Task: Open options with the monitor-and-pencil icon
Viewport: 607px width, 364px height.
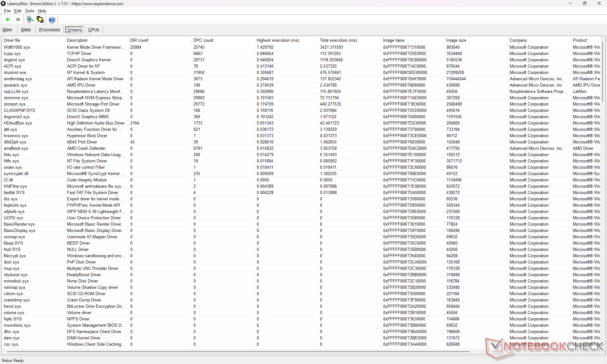Action: pyautogui.click(x=30, y=20)
